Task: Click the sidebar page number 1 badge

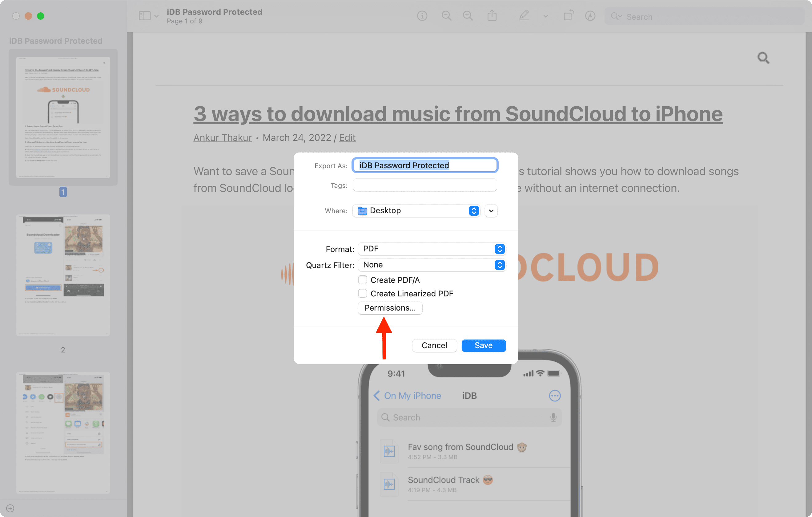Action: click(x=63, y=192)
